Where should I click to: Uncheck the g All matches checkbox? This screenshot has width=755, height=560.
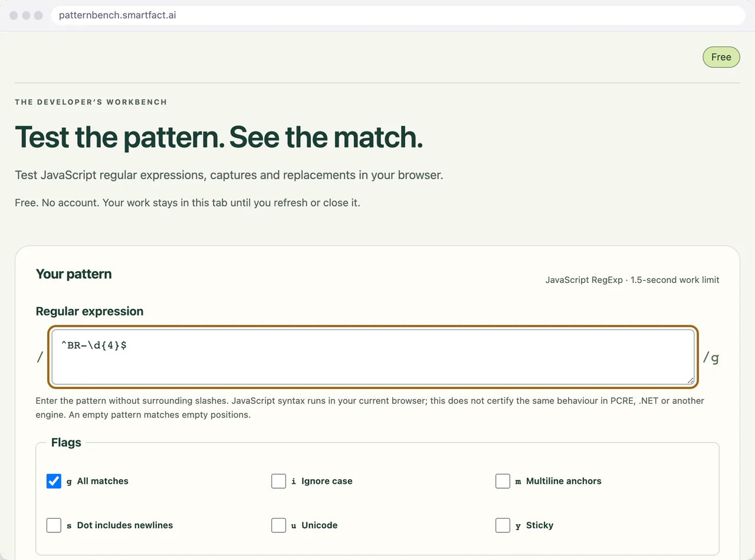click(x=54, y=481)
